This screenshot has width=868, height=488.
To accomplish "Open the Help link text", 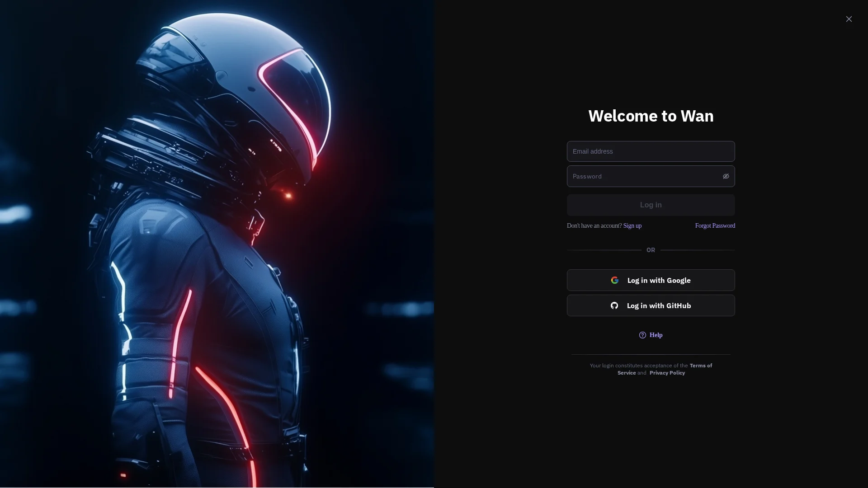I will click(x=656, y=335).
